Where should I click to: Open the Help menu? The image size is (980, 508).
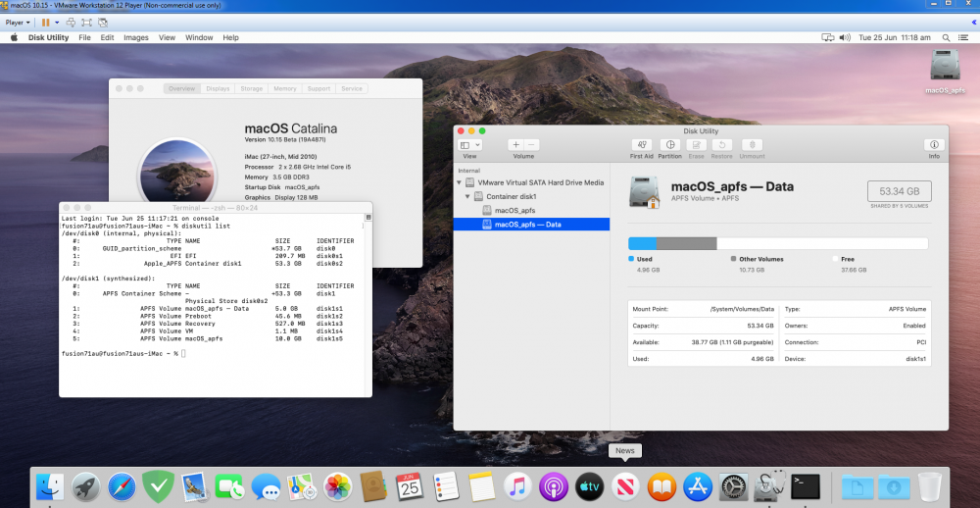pos(230,37)
